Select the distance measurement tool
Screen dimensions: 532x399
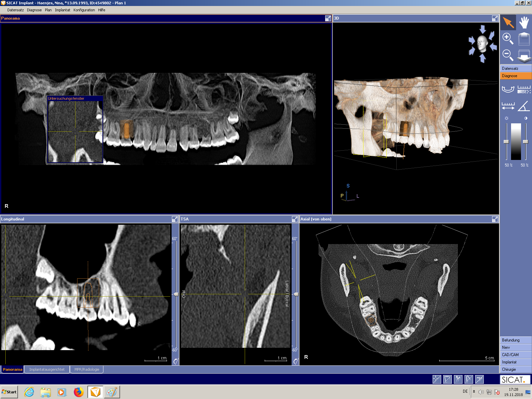click(508, 106)
